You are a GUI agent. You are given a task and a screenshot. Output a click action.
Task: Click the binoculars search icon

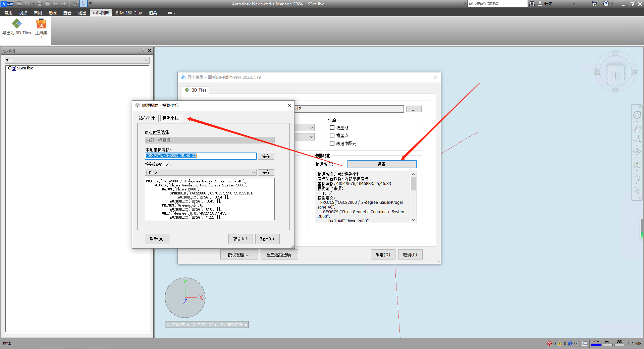click(x=532, y=4)
